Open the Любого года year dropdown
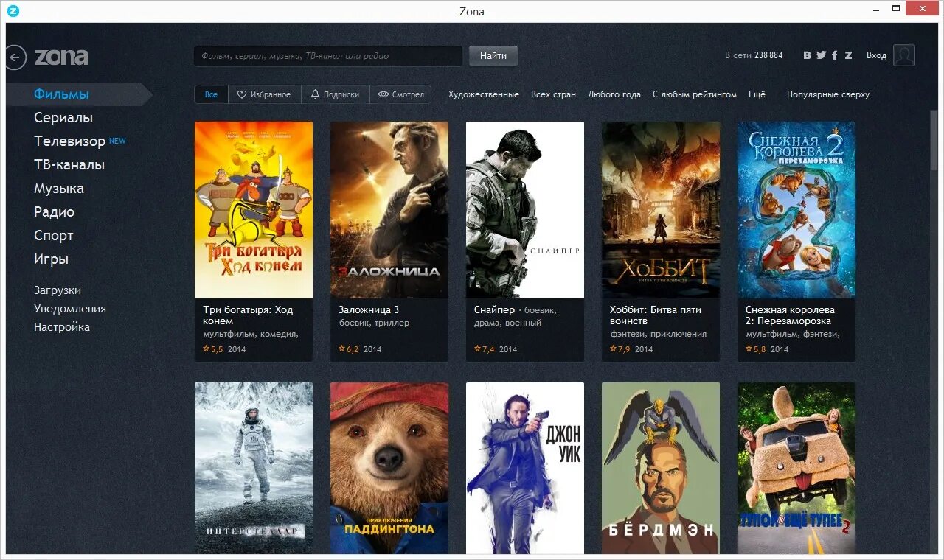Screen dimensions: 944x560 (614, 94)
